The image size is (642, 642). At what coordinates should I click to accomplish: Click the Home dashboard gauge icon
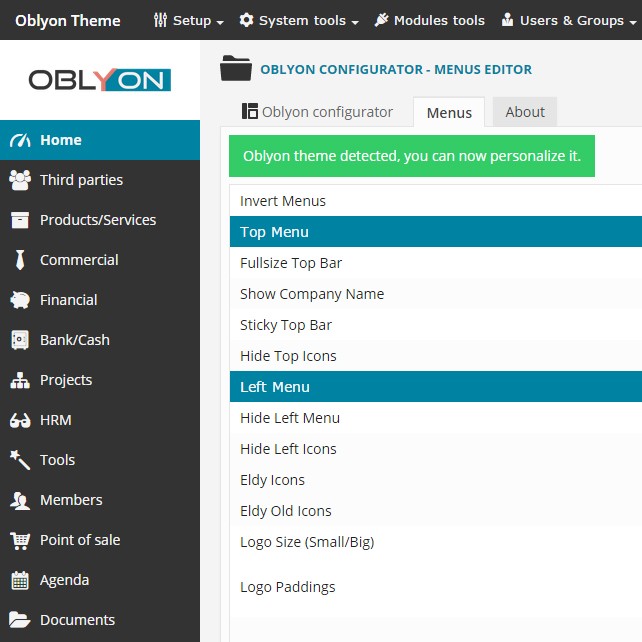click(20, 140)
